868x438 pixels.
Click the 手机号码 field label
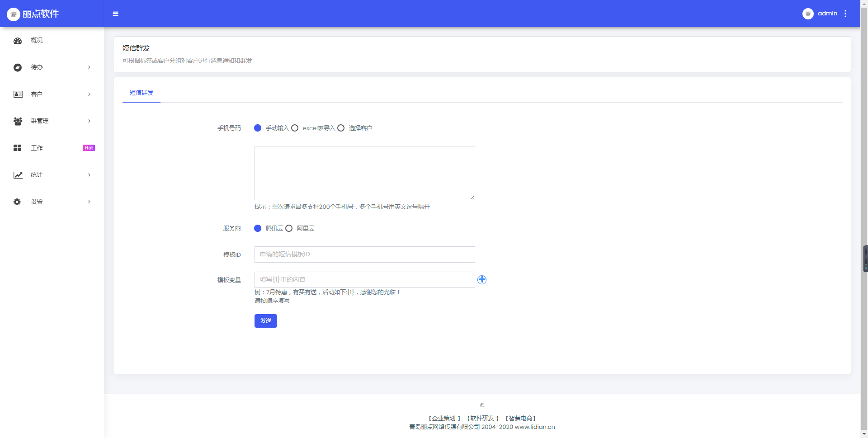tap(229, 128)
